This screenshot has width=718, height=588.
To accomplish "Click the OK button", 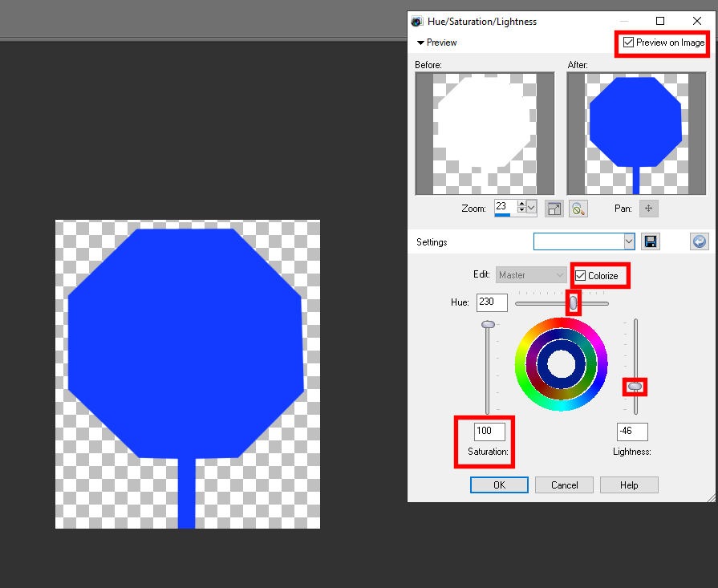I will [499, 485].
